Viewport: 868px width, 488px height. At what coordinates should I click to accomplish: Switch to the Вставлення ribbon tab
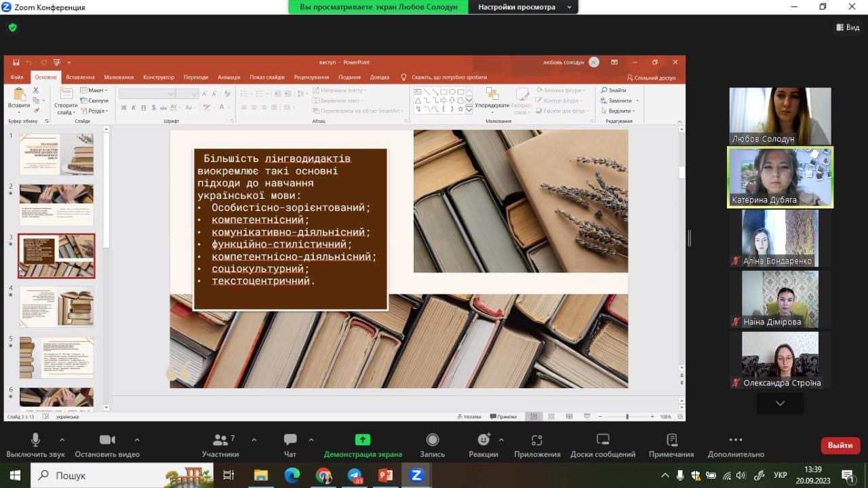(x=80, y=77)
